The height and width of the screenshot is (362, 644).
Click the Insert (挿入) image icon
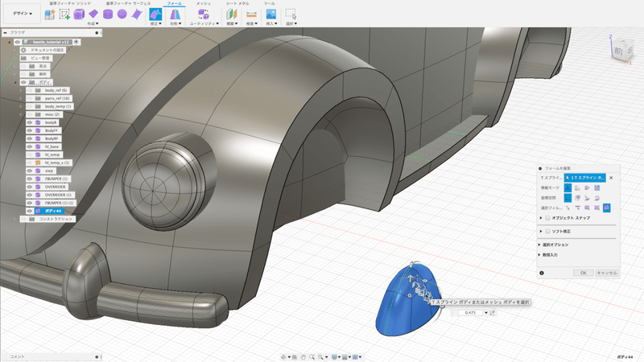tap(271, 14)
